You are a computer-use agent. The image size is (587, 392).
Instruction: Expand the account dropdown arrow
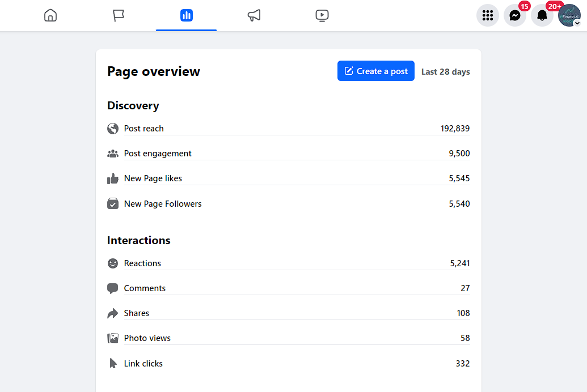(x=577, y=23)
